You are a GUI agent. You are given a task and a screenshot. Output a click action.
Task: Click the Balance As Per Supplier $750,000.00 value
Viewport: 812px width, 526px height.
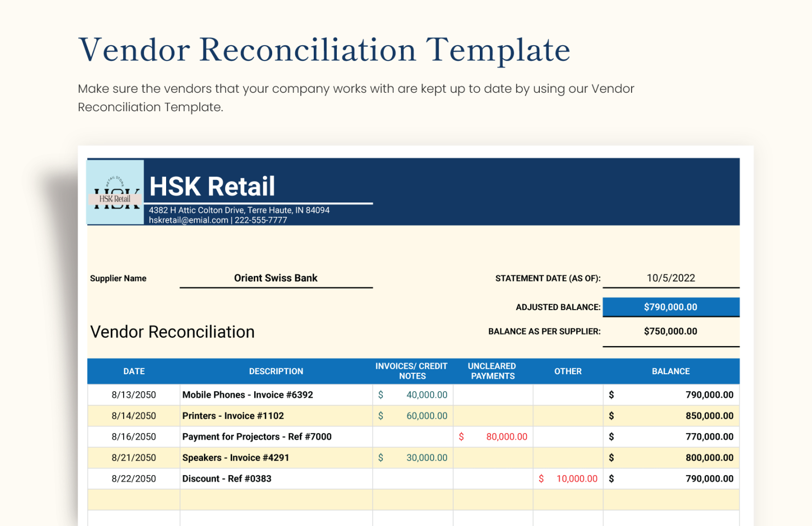[671, 331]
